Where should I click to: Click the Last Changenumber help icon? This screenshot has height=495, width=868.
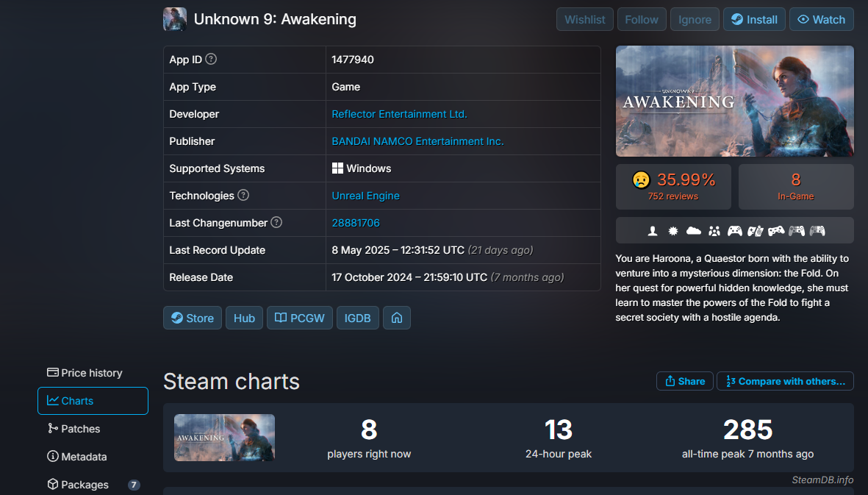pyautogui.click(x=276, y=222)
